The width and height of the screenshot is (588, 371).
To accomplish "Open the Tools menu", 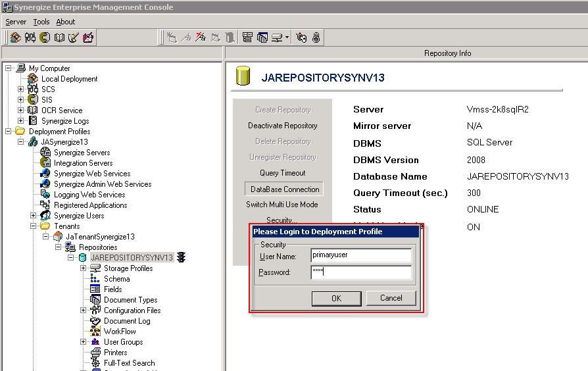I will [41, 22].
